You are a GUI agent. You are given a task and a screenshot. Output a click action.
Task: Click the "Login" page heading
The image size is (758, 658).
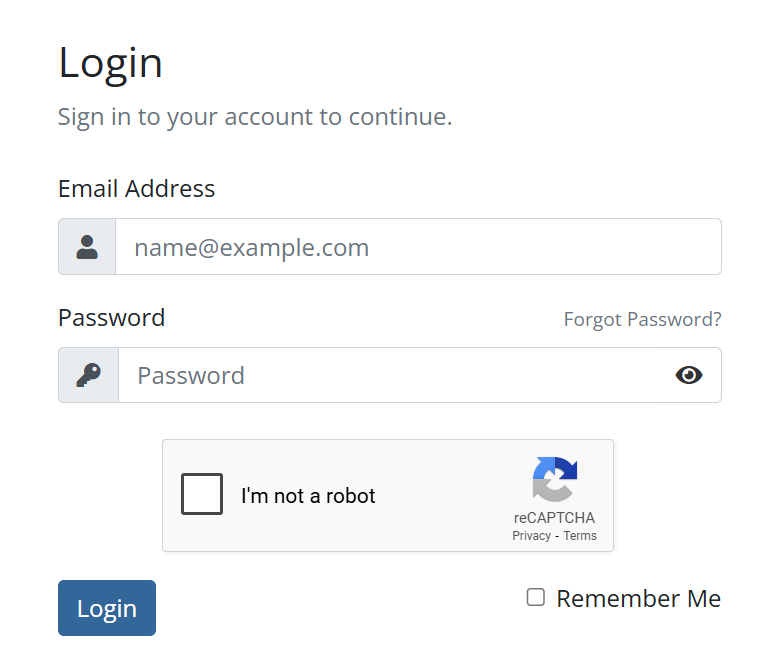[110, 64]
